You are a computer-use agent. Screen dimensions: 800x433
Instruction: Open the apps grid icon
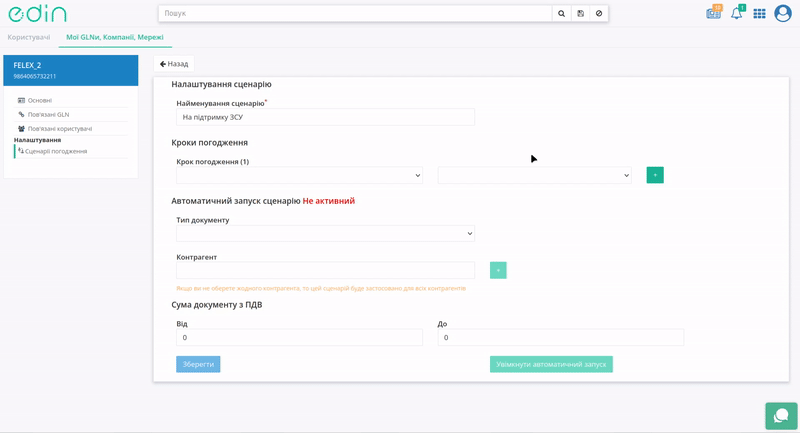point(759,14)
